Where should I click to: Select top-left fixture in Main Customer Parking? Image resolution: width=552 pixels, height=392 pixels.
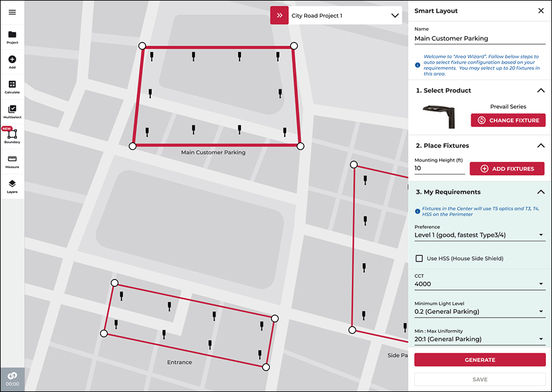click(x=151, y=56)
